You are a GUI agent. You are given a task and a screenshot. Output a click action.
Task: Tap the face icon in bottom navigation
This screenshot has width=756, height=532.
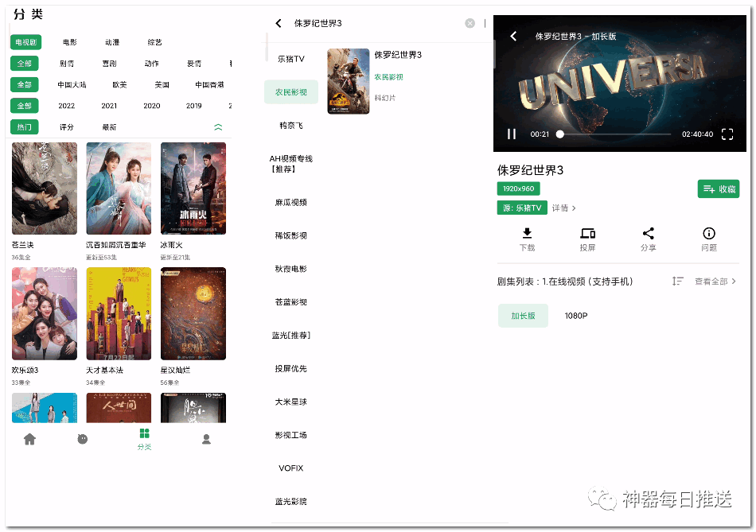83,439
